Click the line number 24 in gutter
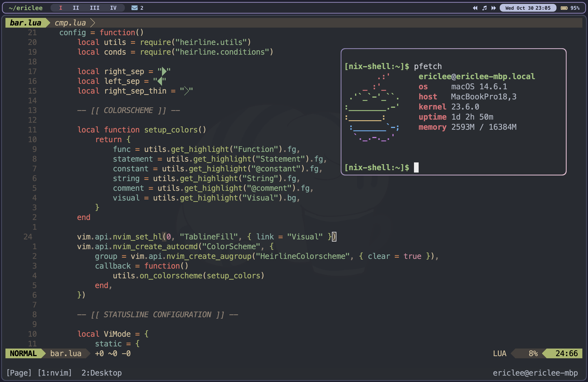 [x=28, y=237]
